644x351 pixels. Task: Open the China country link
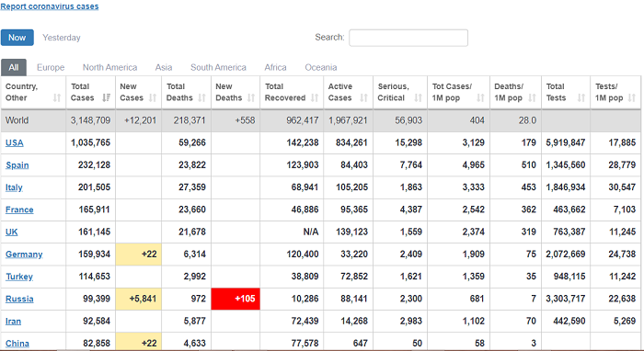tap(17, 344)
